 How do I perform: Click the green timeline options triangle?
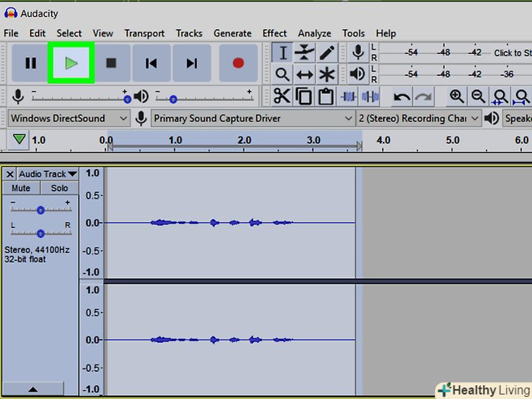pos(19,139)
